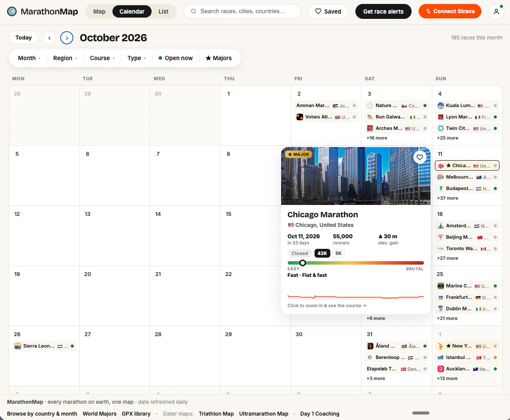Expand +37 more on October 11
Screen dimensions: 510x420
coord(447,198)
